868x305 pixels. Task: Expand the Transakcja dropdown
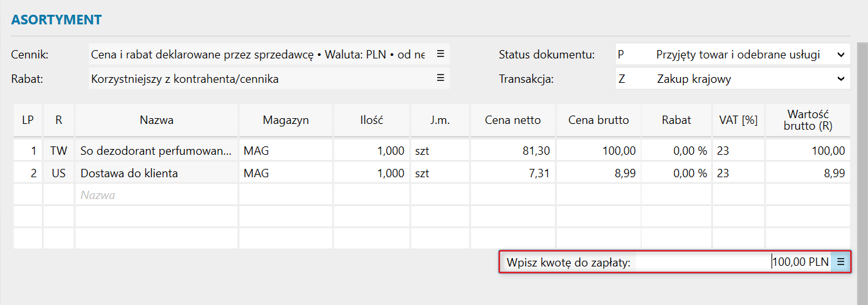tap(841, 79)
